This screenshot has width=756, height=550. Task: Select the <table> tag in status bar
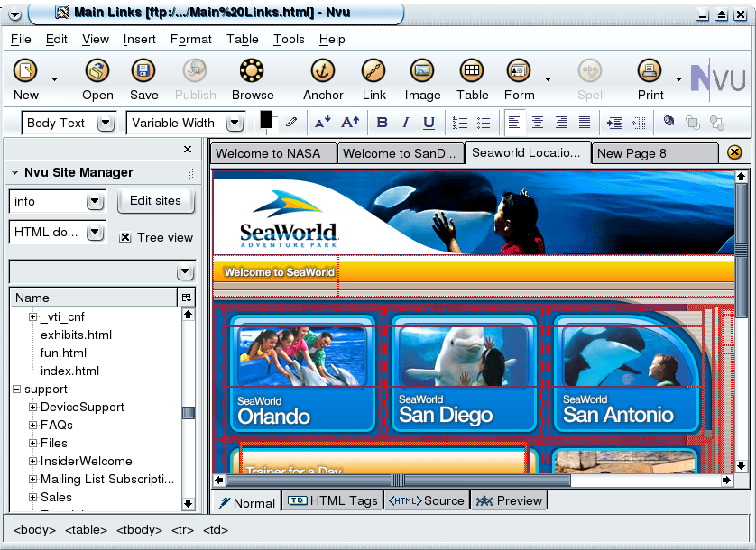click(x=86, y=530)
